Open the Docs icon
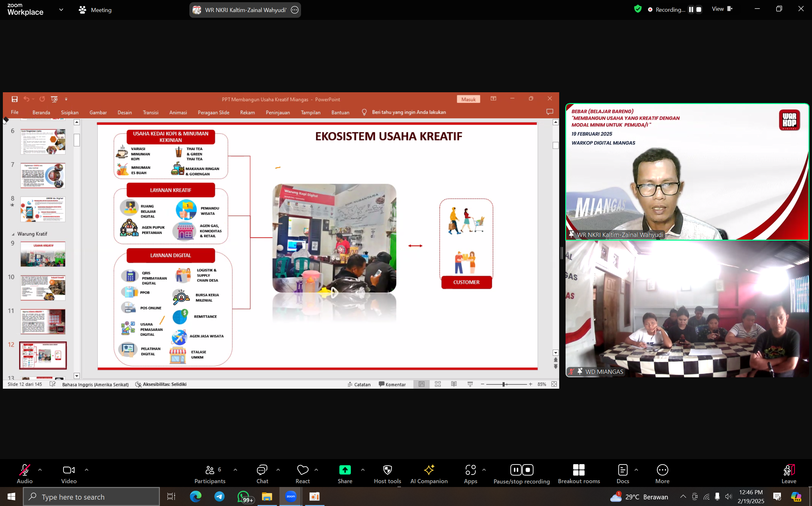The width and height of the screenshot is (812, 506). click(x=623, y=470)
